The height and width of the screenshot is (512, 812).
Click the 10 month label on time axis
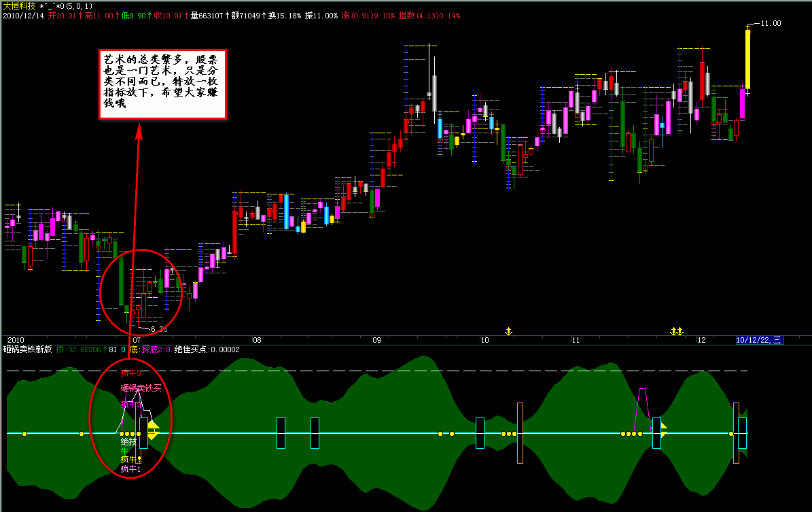[484, 340]
